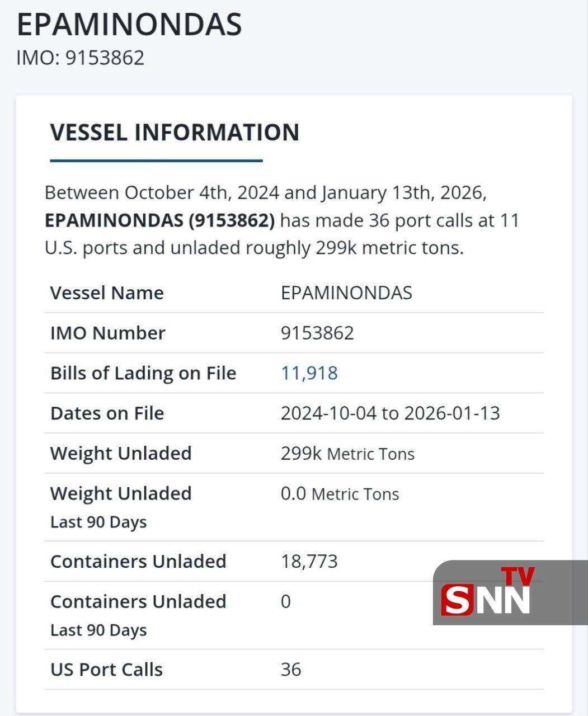
Task: Open the 11,918 bills of lading link
Action: click(309, 373)
